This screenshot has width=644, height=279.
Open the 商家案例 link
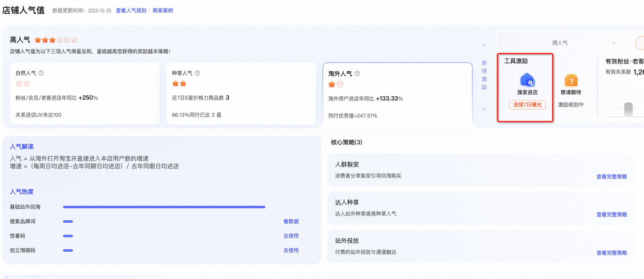pyautogui.click(x=163, y=11)
